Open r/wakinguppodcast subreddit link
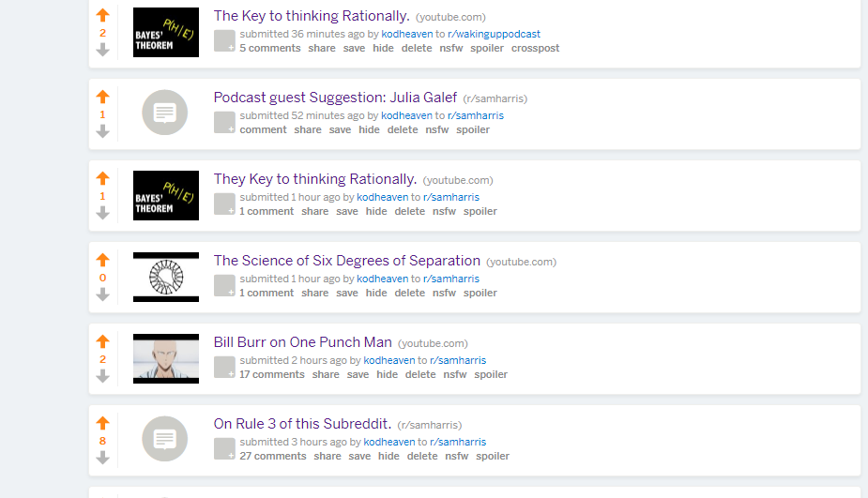The image size is (868, 498). coord(494,34)
